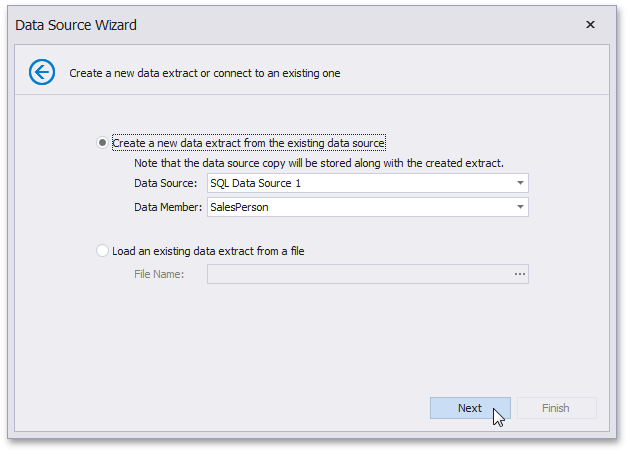Expand the Data Source dropdown arrow
This screenshot has height=454, width=630.
[x=520, y=183]
